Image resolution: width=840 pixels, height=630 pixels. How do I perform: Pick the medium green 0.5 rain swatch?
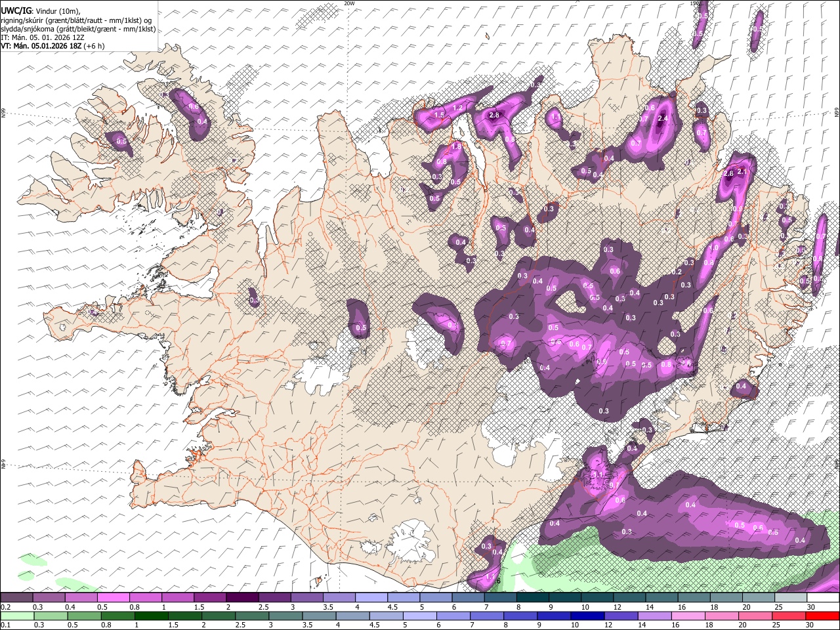(84, 616)
